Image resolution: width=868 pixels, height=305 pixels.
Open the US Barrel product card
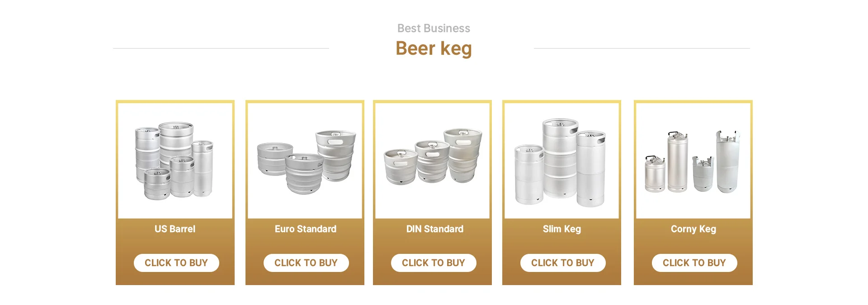point(175,192)
